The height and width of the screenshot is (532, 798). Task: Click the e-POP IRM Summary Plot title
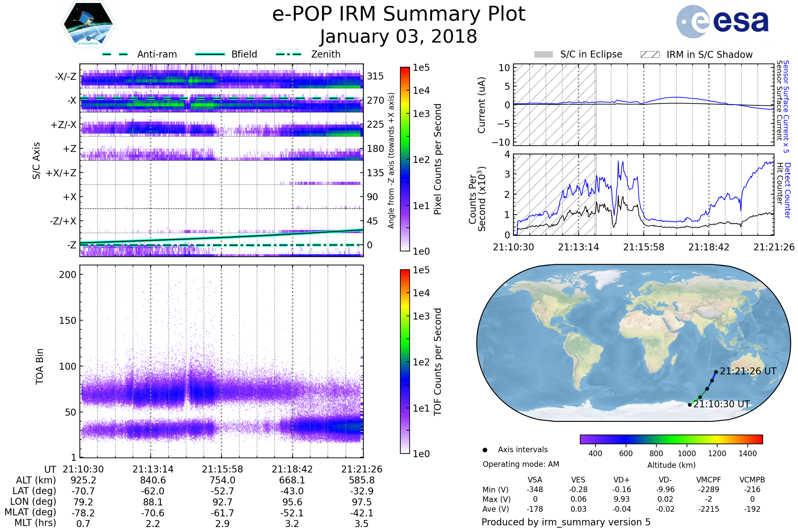tap(399, 14)
